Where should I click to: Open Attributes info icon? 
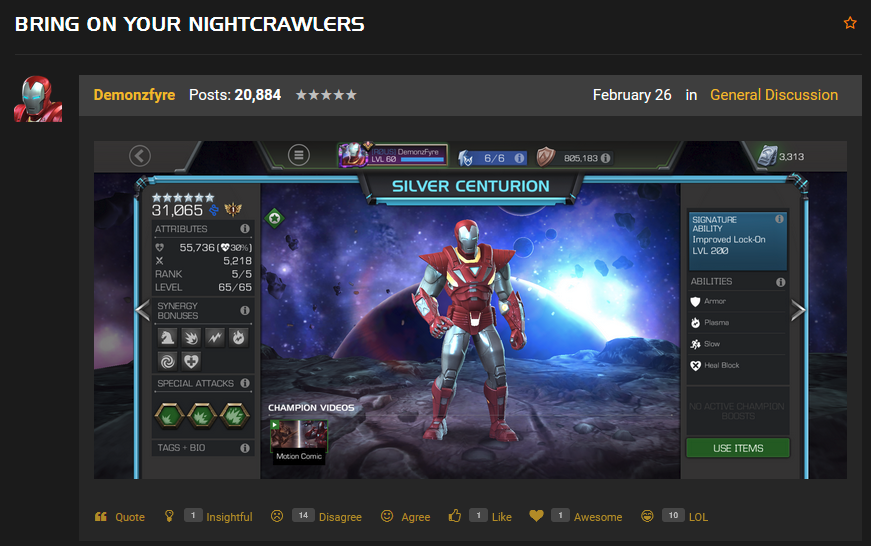click(245, 229)
